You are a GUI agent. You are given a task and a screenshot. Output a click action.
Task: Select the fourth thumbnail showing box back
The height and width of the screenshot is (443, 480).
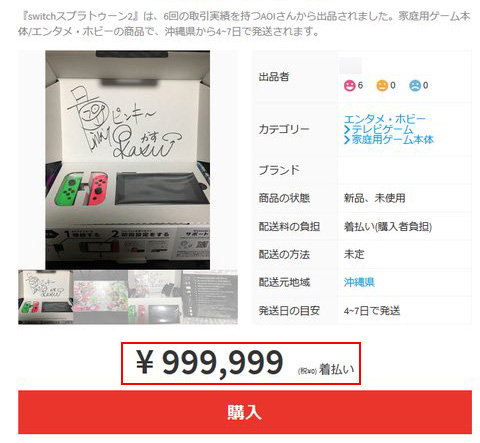coord(210,297)
